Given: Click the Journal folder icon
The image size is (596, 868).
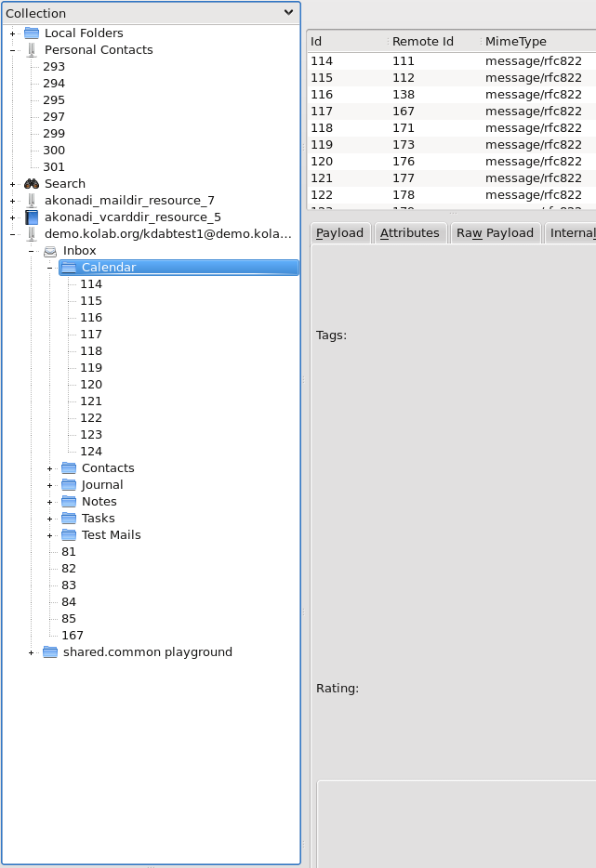Looking at the screenshot, I should (x=69, y=485).
